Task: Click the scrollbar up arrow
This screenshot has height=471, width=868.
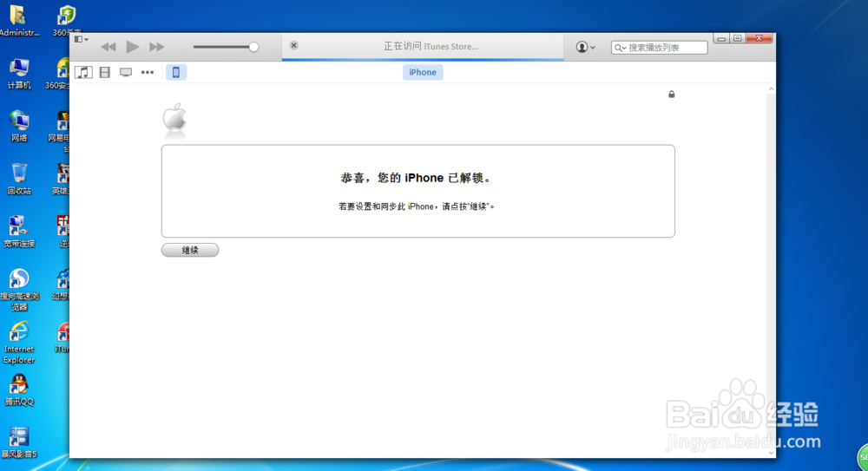Action: pos(771,89)
